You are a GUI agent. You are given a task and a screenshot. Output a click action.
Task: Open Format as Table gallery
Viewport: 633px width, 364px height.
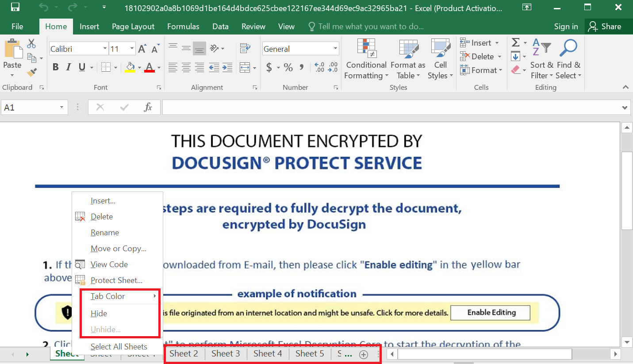pyautogui.click(x=408, y=59)
